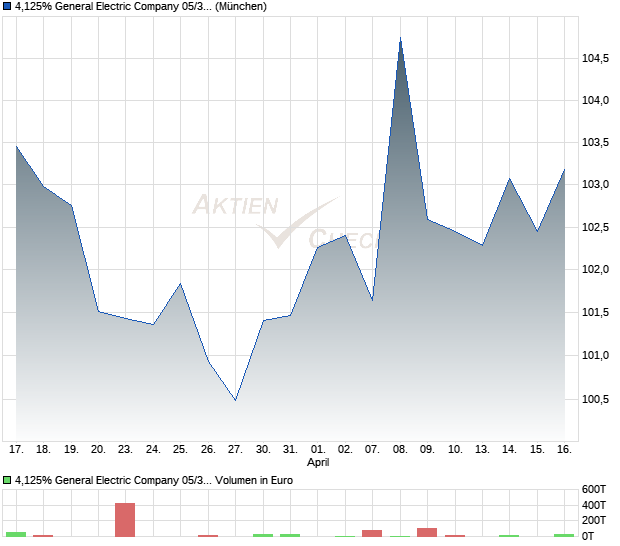This screenshot has width=620, height=546.
Task: Click the volume axis label '0T'
Action: 588,536
